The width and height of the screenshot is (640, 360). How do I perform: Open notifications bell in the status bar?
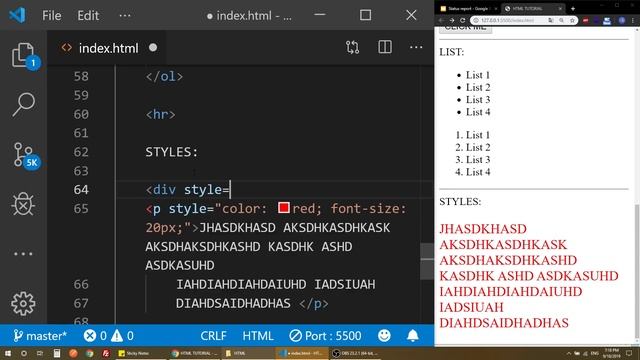pos(413,336)
